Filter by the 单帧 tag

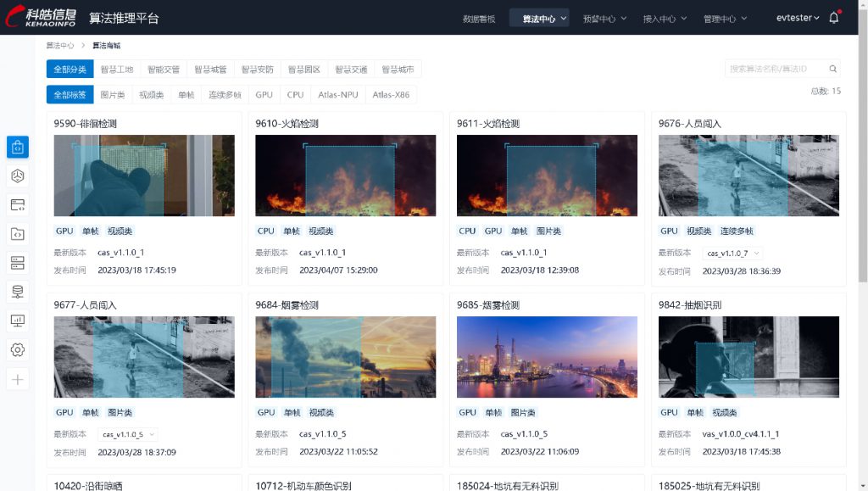pos(186,95)
